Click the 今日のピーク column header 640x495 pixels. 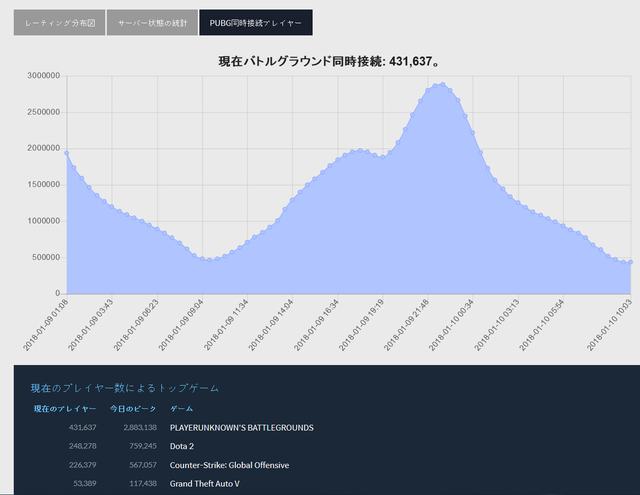click(133, 408)
